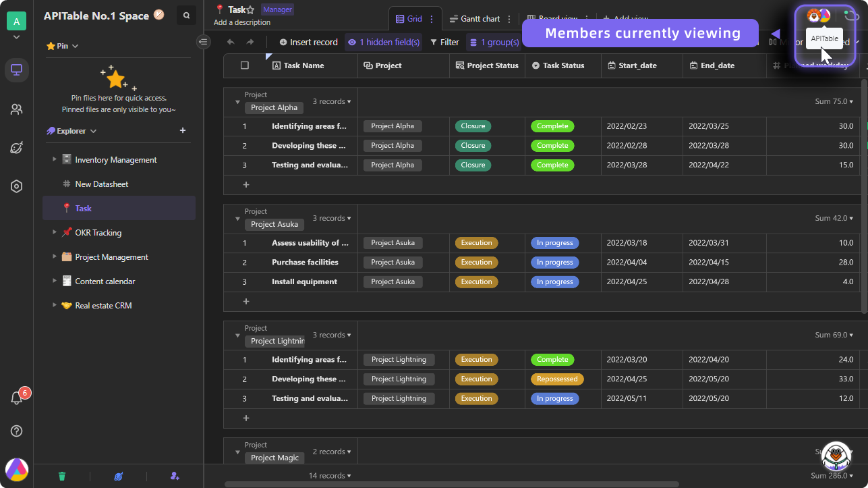Image resolution: width=868 pixels, height=488 pixels.
Task: Click the plus icon beside Explorer
Action: click(x=183, y=130)
